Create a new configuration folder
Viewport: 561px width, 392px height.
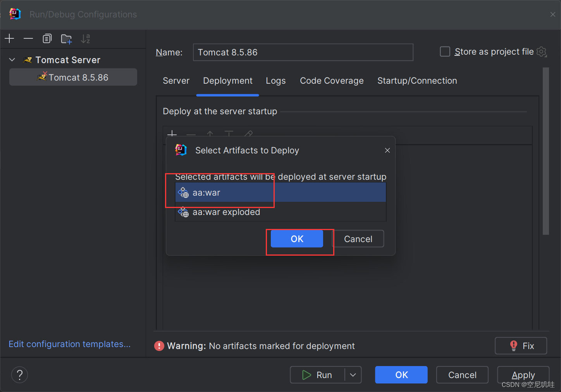click(66, 39)
